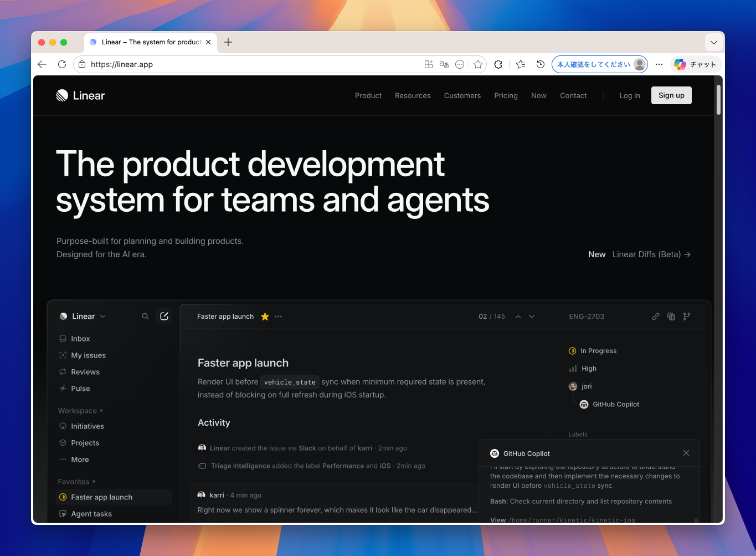Toggle the yellow favorite star on Faster app launch
Image resolution: width=756 pixels, height=556 pixels.
click(x=265, y=317)
